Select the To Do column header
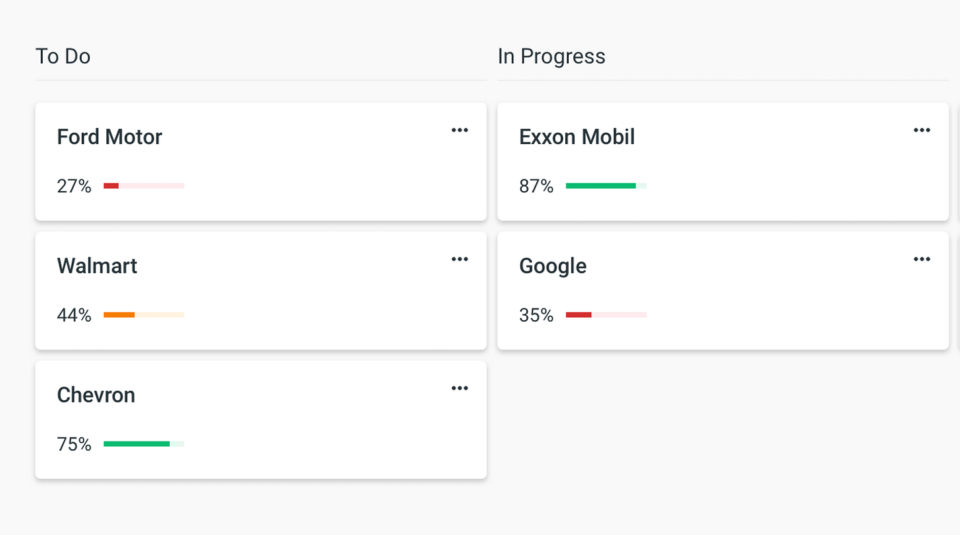Viewport: 960px width, 535px height. point(63,56)
